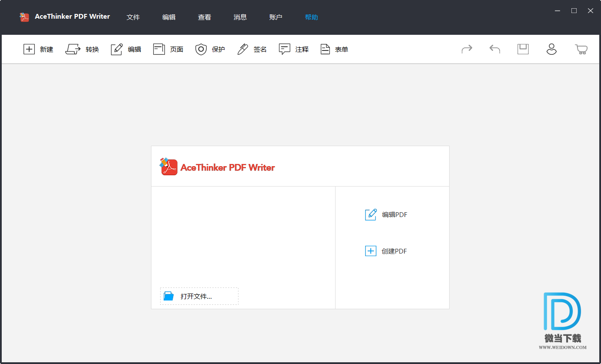Screen dimensions: 601x364
Task: Minimize the AceThinker window
Action: pos(557,10)
